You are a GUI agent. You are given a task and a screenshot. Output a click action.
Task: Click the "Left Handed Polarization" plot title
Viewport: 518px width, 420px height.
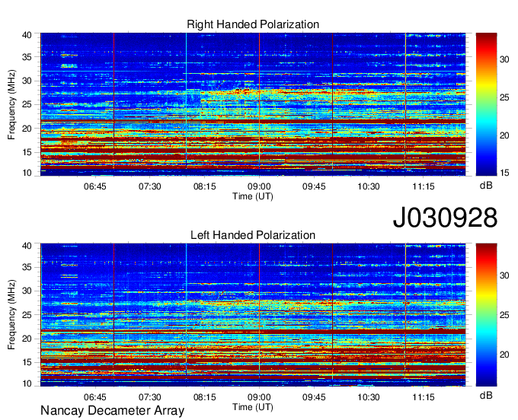(x=253, y=235)
